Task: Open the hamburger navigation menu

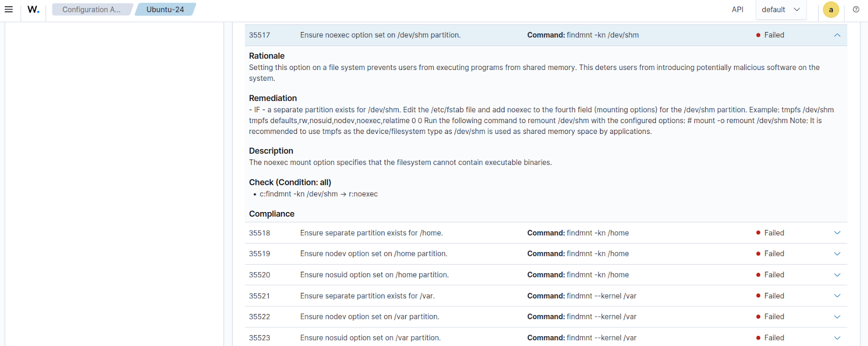Action: (x=9, y=9)
